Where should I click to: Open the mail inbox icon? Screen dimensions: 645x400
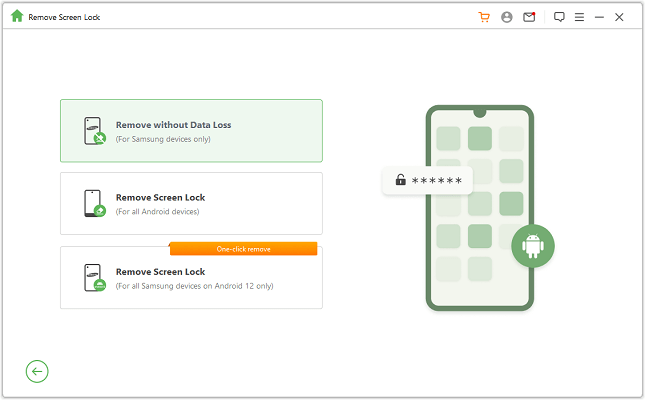pos(529,17)
